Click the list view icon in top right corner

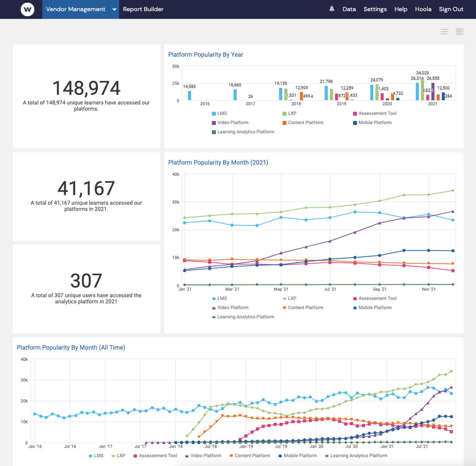tap(459, 32)
